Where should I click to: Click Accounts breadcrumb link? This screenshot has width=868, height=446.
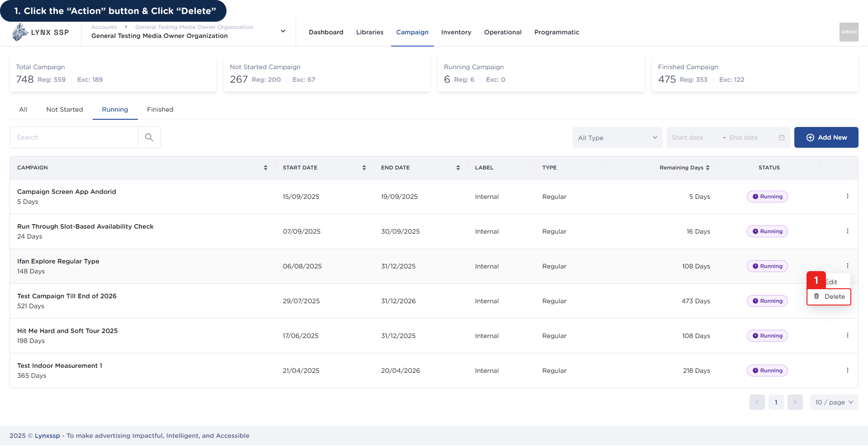coord(104,27)
